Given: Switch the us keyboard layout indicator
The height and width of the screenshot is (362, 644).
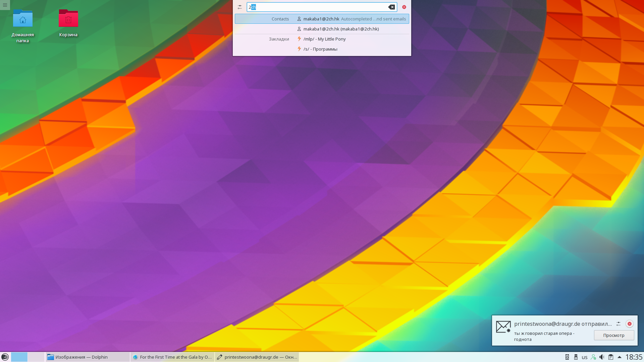Looking at the screenshot, I should (x=585, y=357).
